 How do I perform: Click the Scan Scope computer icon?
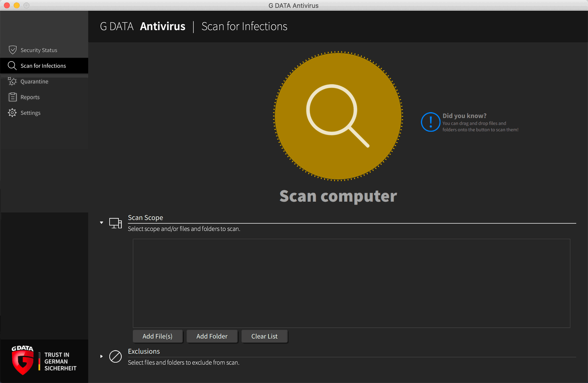[115, 223]
